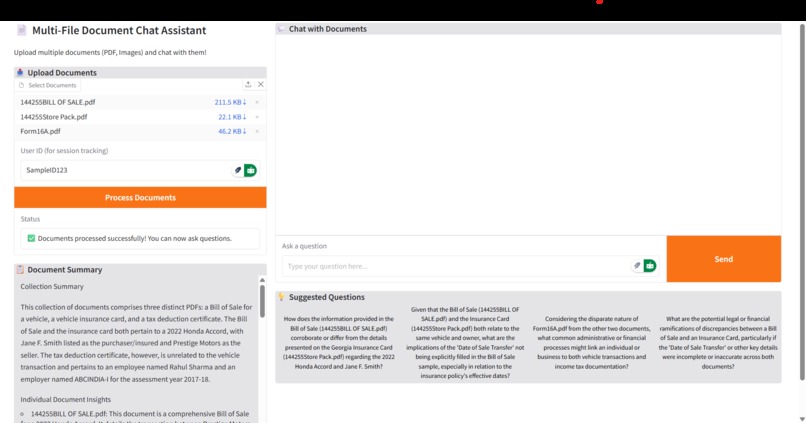Click the Suggested Questions lightbulb icon
Screen dimensions: 806x423
click(281, 297)
